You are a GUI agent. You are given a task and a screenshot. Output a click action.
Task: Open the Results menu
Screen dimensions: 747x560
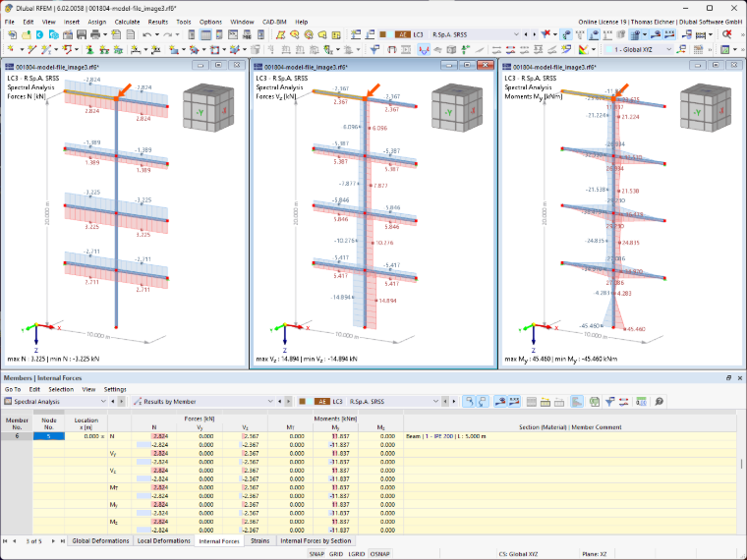[157, 22]
